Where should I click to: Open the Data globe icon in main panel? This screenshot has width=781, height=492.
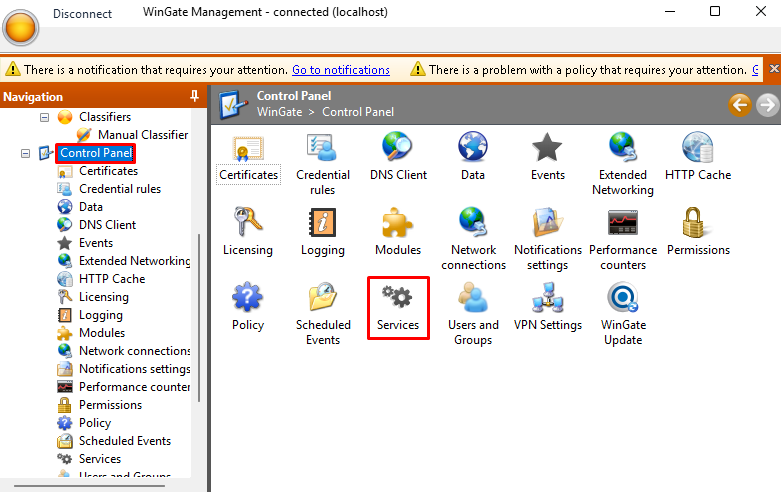pos(473,147)
